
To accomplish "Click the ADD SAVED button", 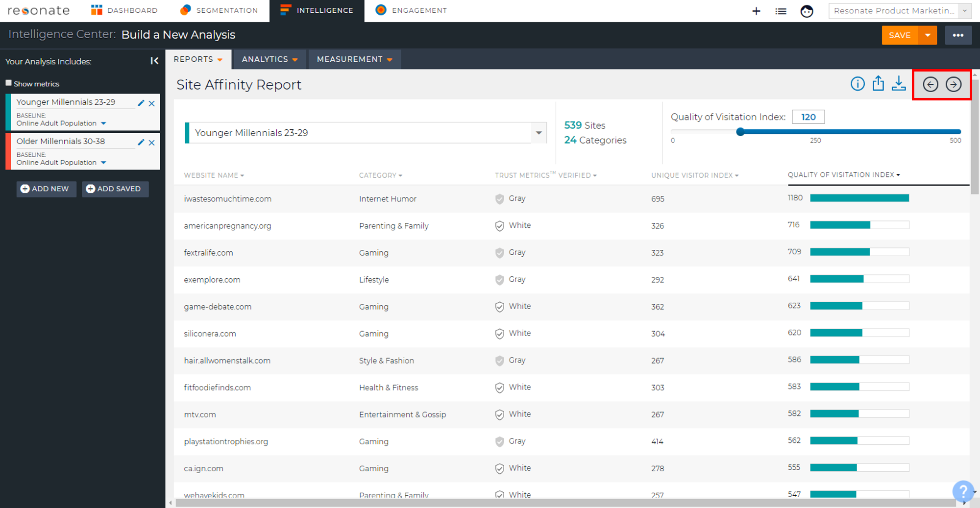I will point(115,189).
